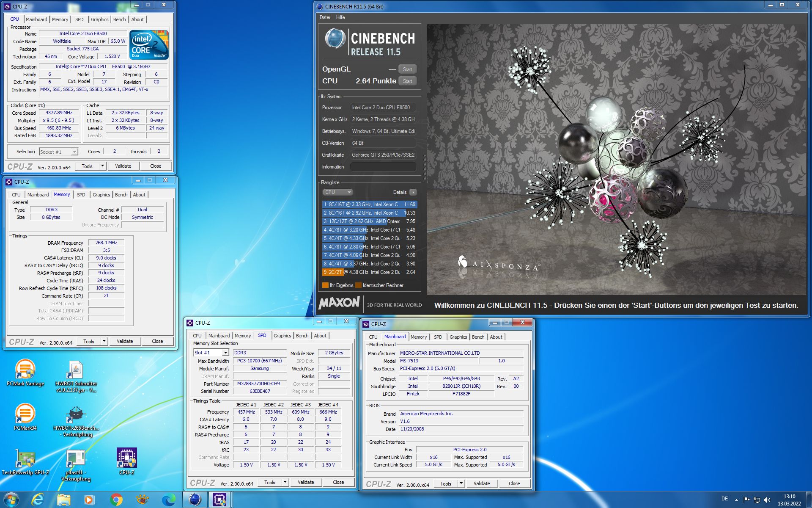Open Tools dropdown arrow in CPU window
The image size is (812, 508).
coord(102,166)
